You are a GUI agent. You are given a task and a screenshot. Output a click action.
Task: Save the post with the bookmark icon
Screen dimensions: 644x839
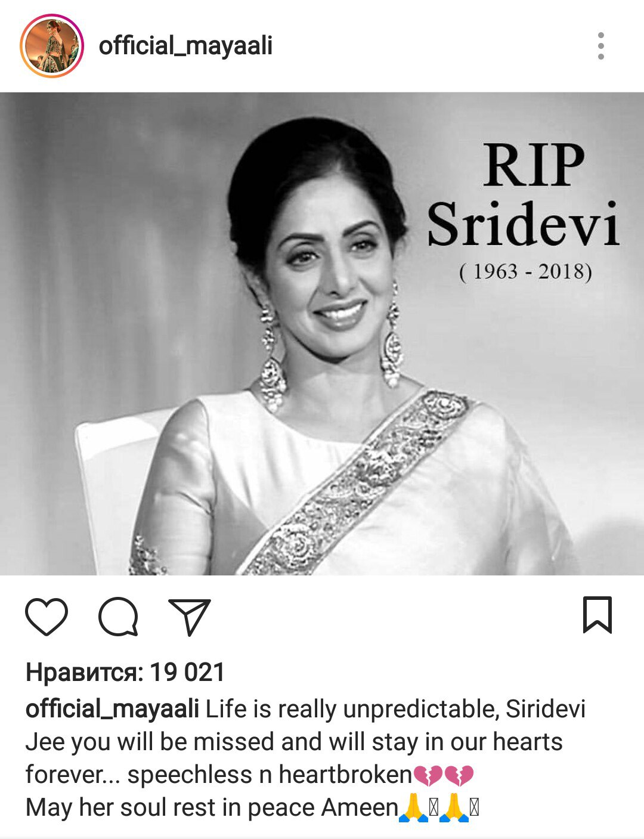click(597, 615)
